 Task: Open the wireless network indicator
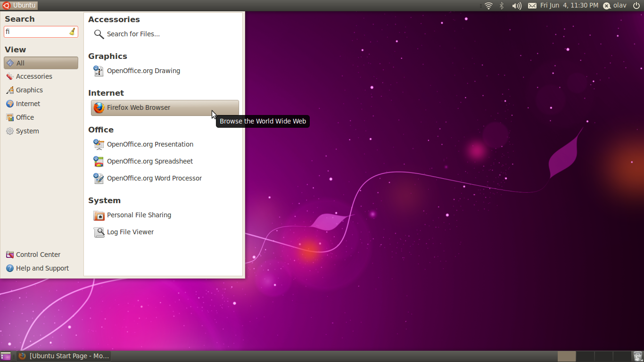pyautogui.click(x=488, y=6)
